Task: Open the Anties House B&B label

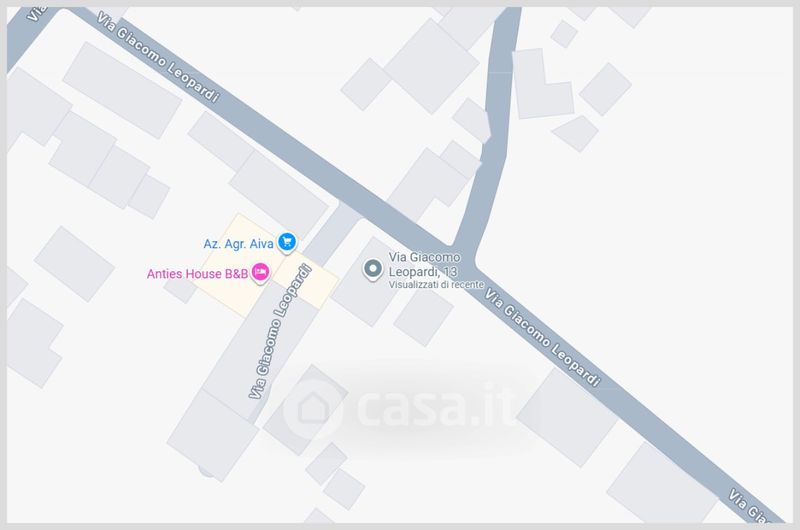Action: pos(197,274)
